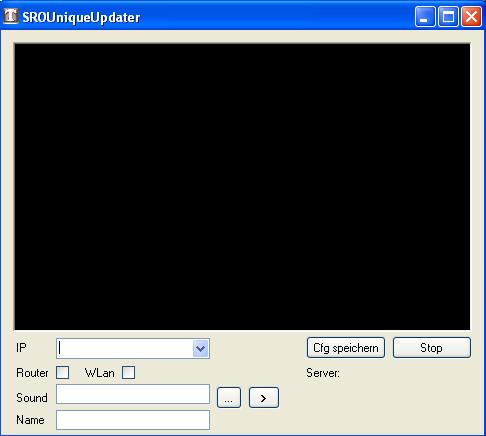Viewport: 486px width, 436px height.
Task: Open the IP dropdown arrow
Action: (x=200, y=348)
